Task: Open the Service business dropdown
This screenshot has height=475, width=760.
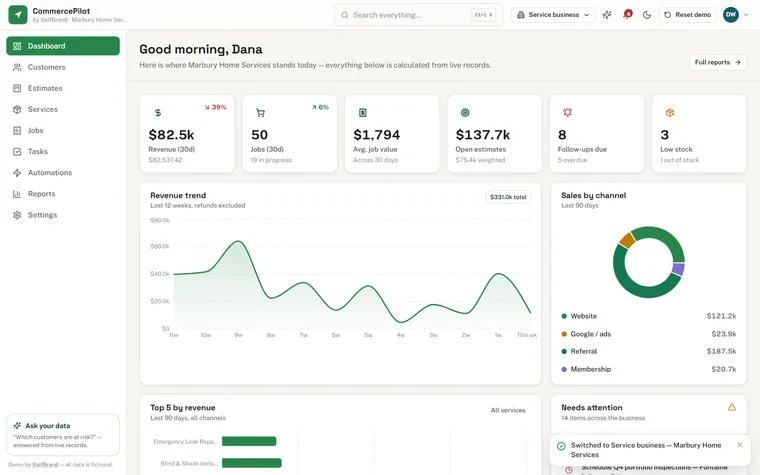Action: point(553,15)
